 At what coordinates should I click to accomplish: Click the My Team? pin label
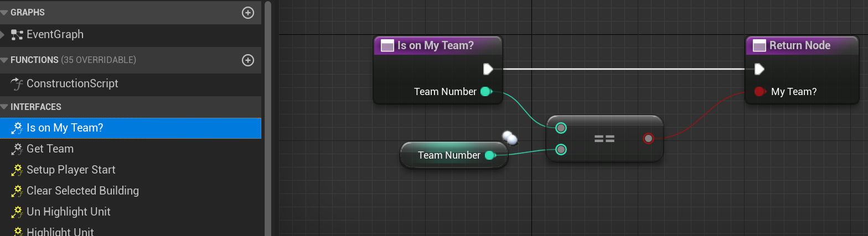click(794, 92)
